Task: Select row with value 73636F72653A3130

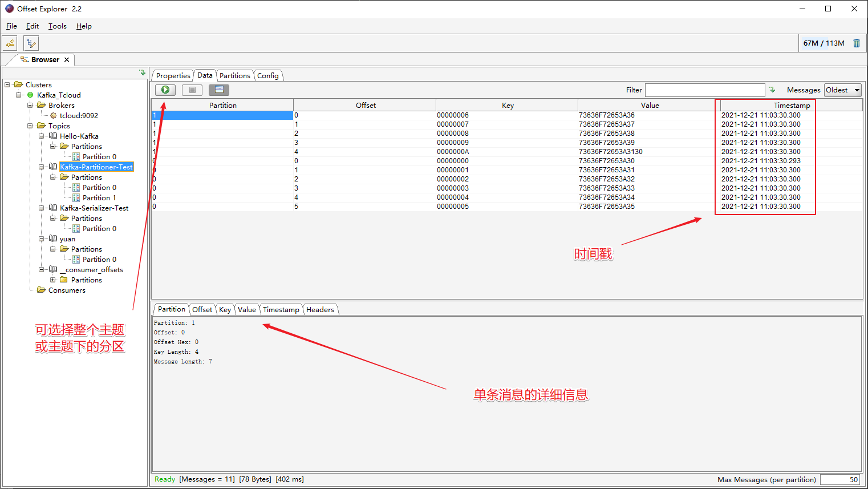Action: (x=507, y=152)
